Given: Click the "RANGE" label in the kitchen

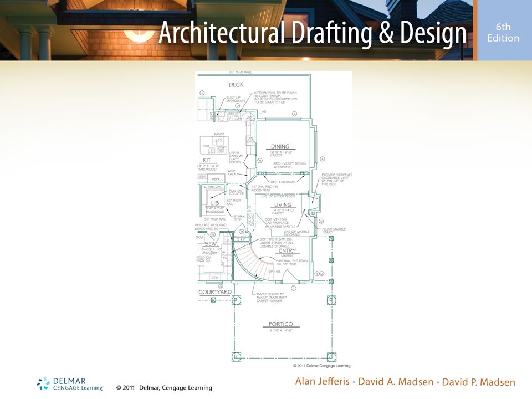Looking at the screenshot, I should point(219,134).
